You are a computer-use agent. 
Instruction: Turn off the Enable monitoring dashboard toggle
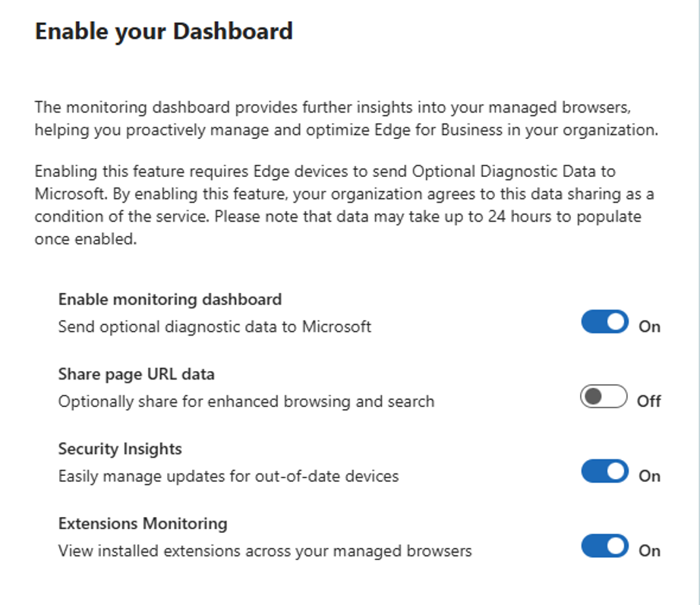coord(604,322)
